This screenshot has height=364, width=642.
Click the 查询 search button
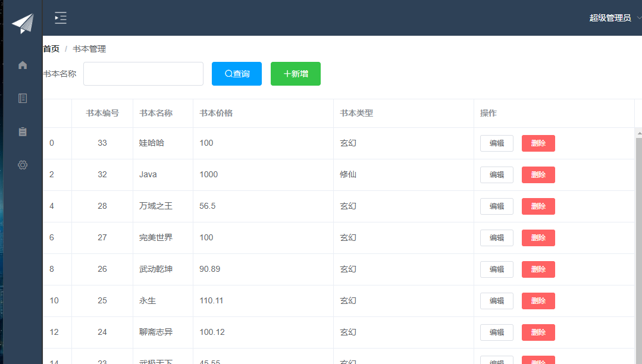pyautogui.click(x=237, y=74)
